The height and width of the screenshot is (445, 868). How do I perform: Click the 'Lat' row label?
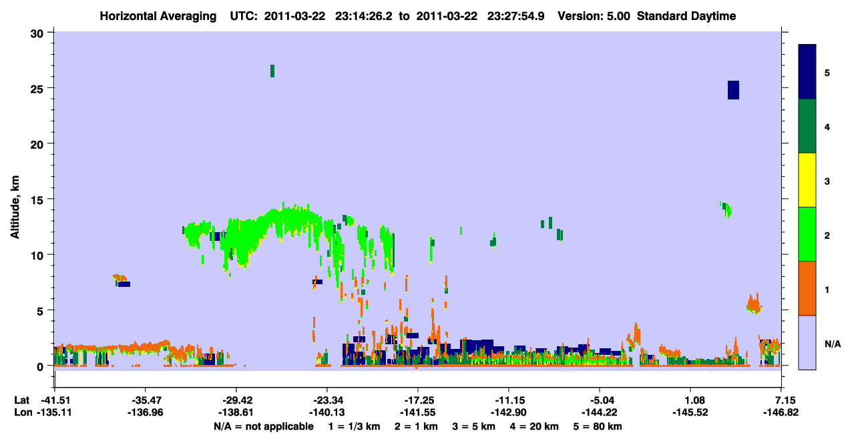click(x=21, y=400)
